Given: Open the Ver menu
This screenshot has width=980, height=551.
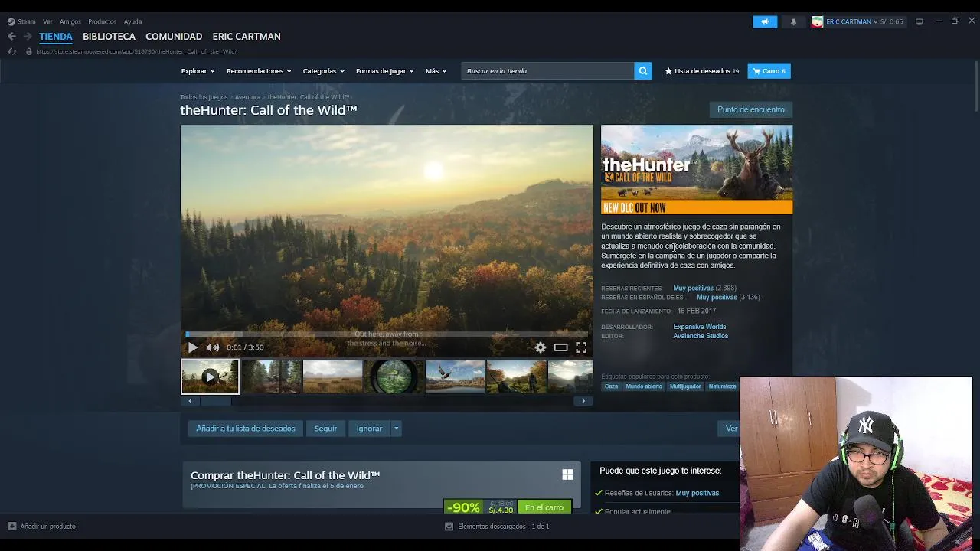Looking at the screenshot, I should coord(47,21).
